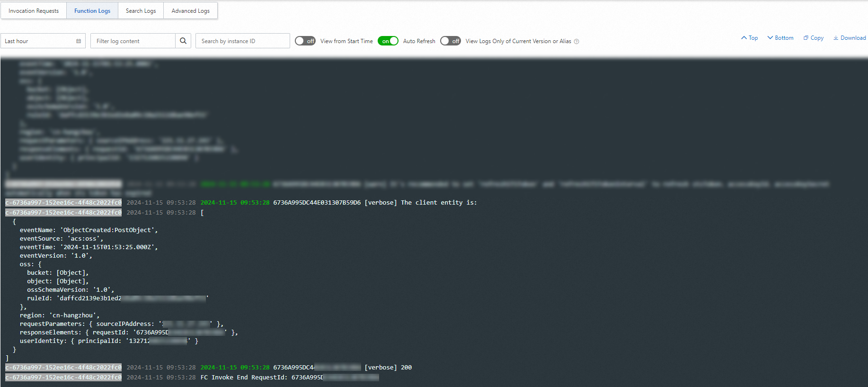868x387 pixels.
Task: Click the calendar icon in time range
Action: click(79, 41)
